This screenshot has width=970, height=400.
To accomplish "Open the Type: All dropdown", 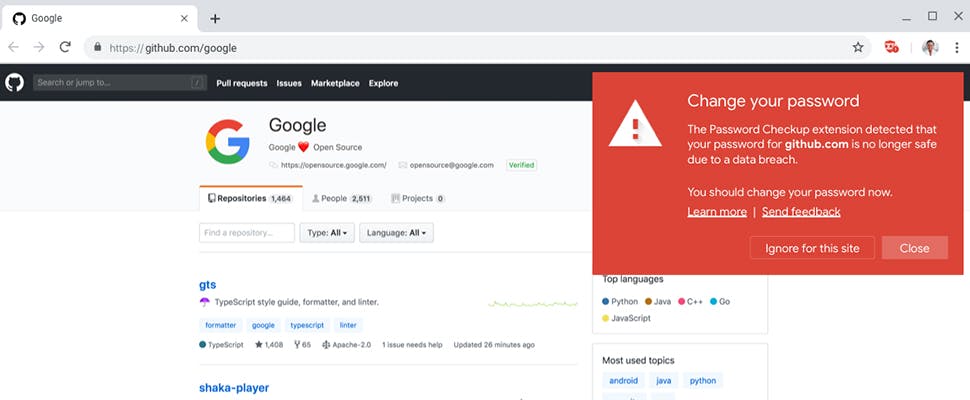I will tap(327, 233).
